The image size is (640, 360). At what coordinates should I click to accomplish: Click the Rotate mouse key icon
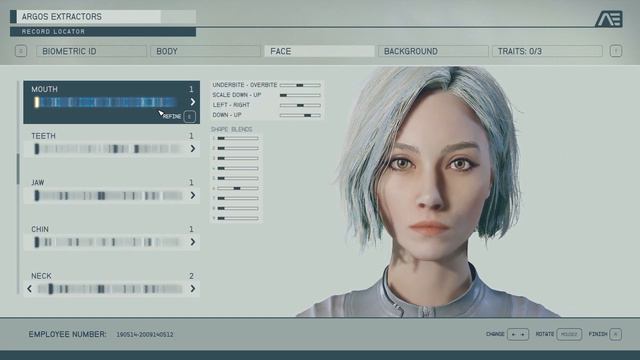click(x=569, y=334)
